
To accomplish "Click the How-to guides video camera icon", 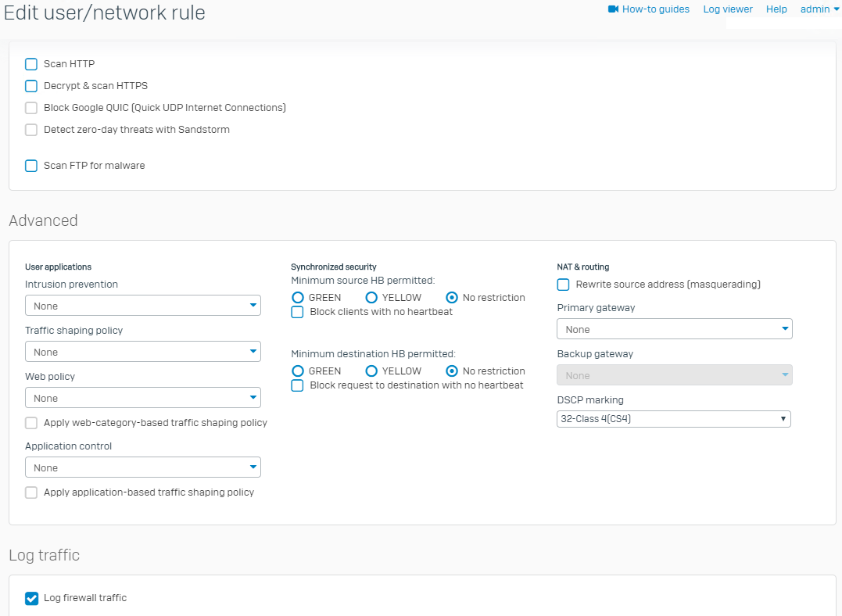I will (x=613, y=9).
